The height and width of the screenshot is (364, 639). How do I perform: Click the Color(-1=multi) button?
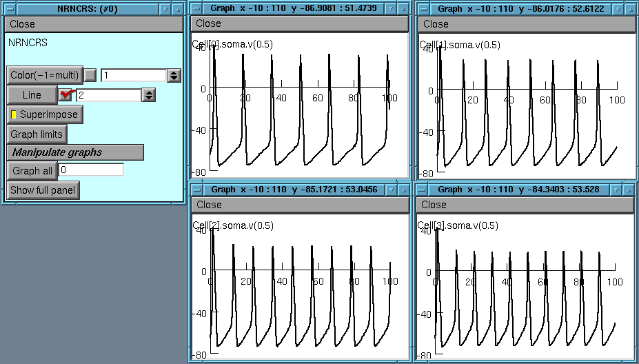(45, 75)
